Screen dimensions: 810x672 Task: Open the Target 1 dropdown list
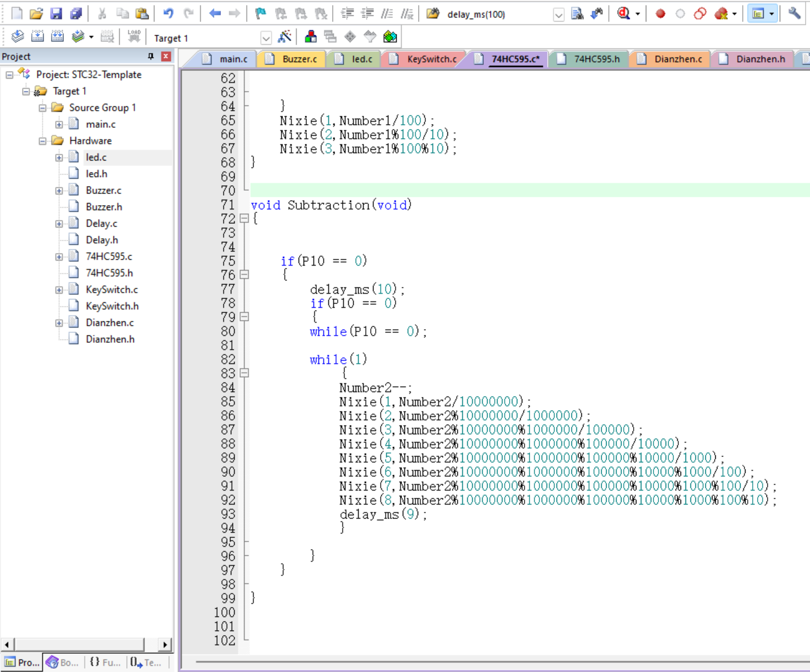pos(266,38)
